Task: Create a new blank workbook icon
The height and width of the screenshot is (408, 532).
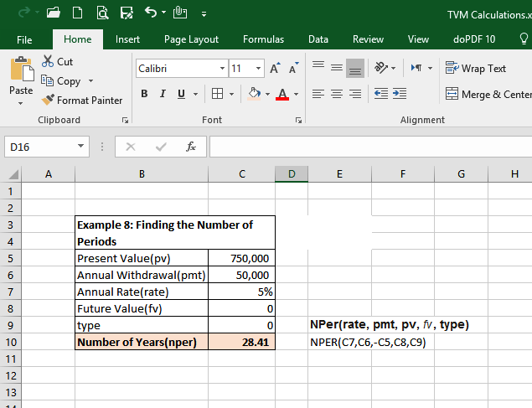Action: [78, 13]
